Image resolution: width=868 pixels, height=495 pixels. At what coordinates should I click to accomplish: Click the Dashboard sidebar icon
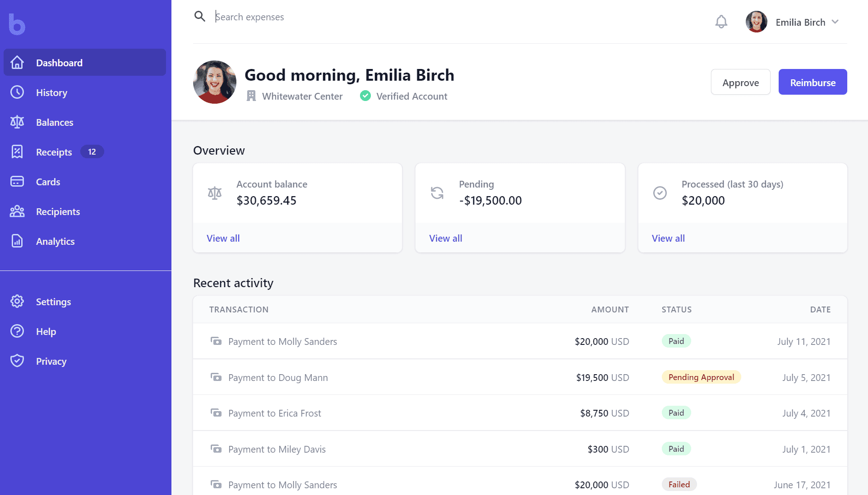tap(17, 62)
